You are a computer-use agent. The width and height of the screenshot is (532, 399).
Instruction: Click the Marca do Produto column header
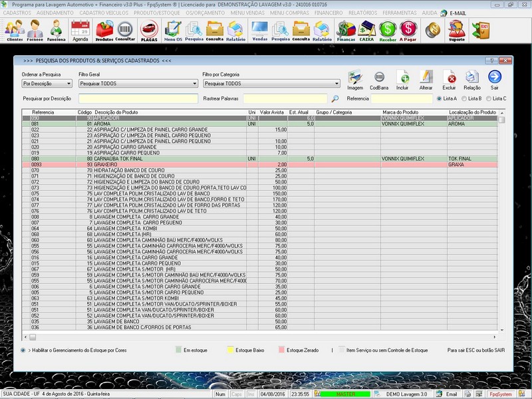(400, 112)
